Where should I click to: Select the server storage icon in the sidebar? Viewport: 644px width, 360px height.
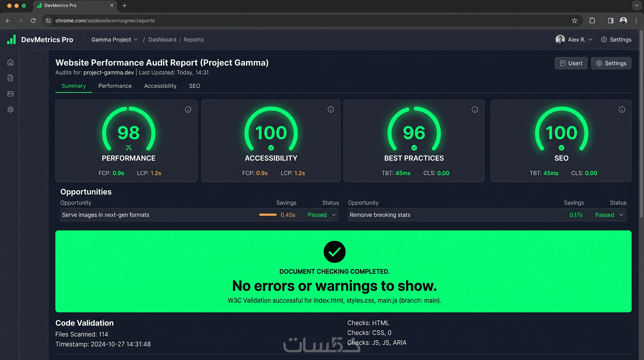click(10, 94)
